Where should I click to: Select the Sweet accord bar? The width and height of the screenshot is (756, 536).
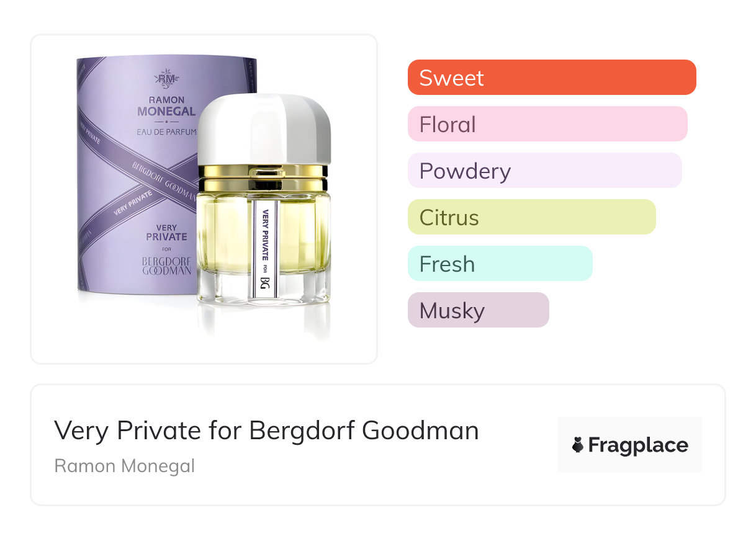point(551,78)
